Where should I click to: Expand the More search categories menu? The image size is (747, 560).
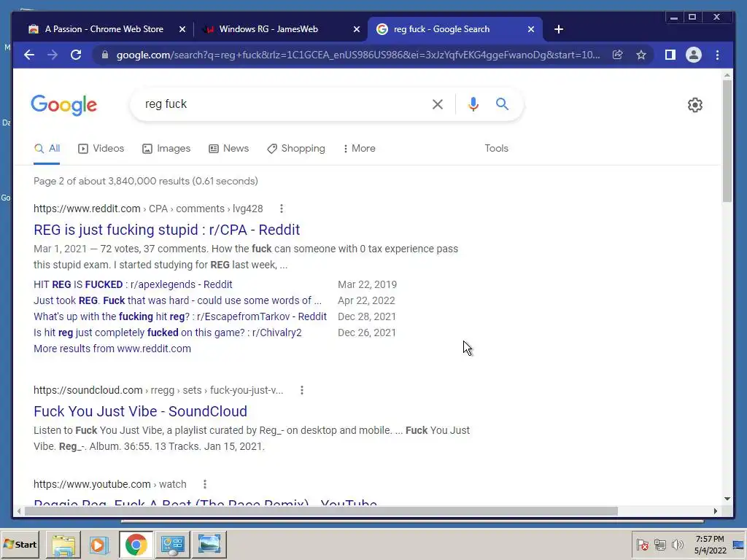[x=359, y=149]
